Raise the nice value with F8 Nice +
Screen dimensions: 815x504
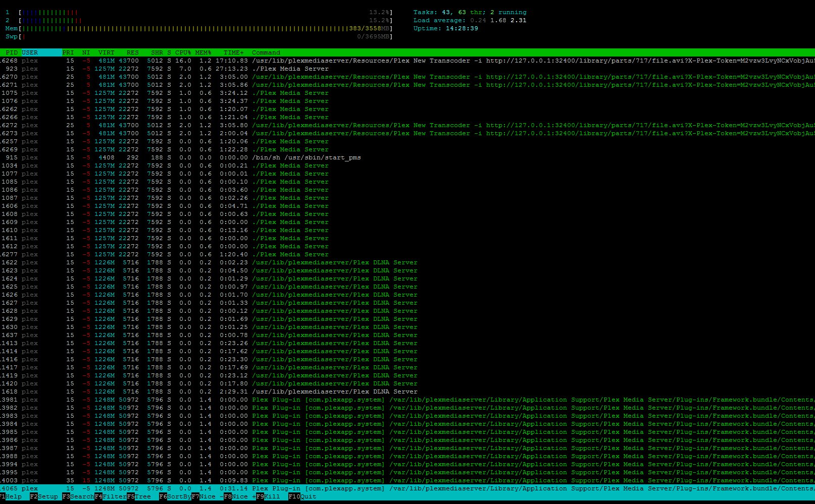240,496
